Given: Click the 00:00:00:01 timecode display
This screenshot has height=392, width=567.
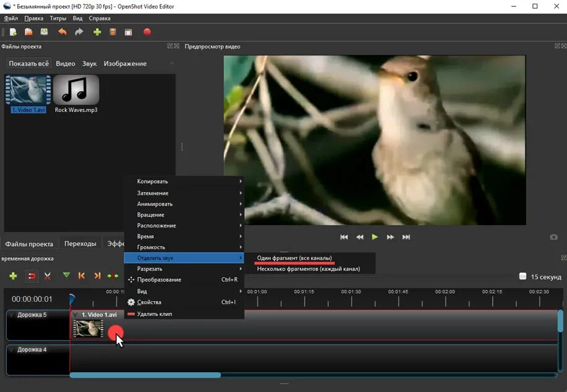Looking at the screenshot, I should click(x=32, y=299).
